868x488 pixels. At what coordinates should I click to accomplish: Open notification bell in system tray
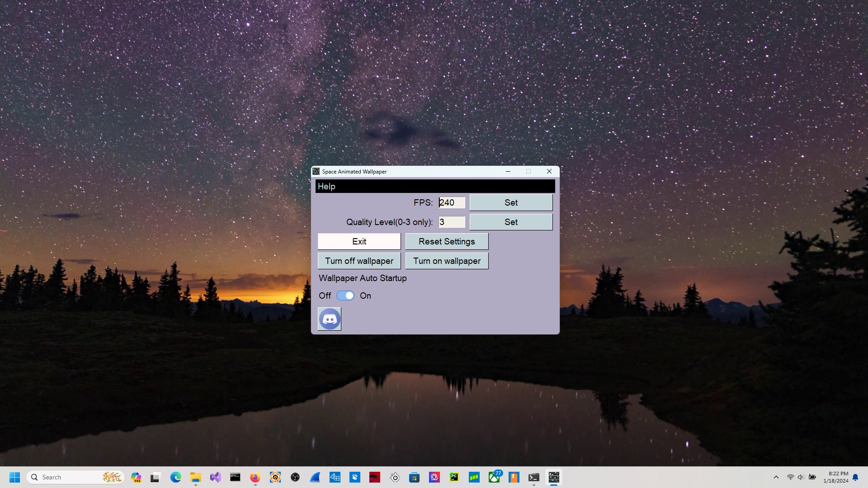[x=855, y=477]
